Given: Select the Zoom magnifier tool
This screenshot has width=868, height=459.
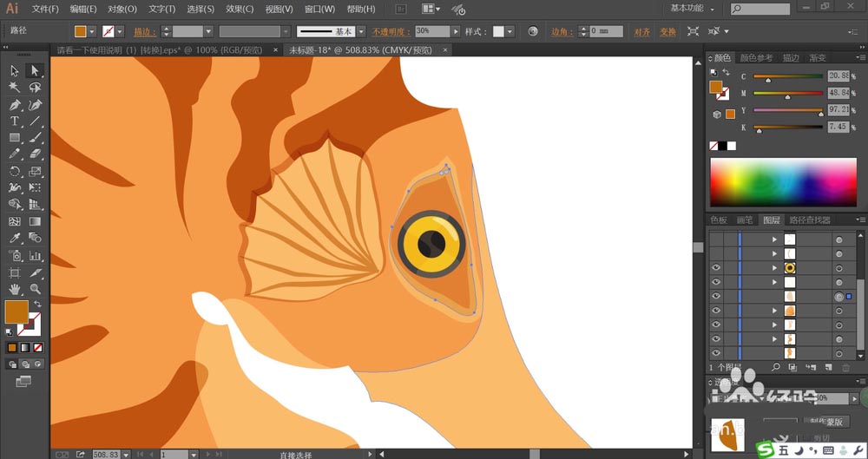Looking at the screenshot, I should pos(35,289).
